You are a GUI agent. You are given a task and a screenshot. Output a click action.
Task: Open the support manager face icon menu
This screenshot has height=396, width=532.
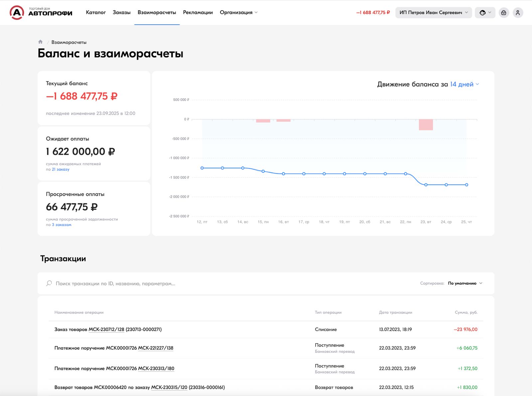485,13
